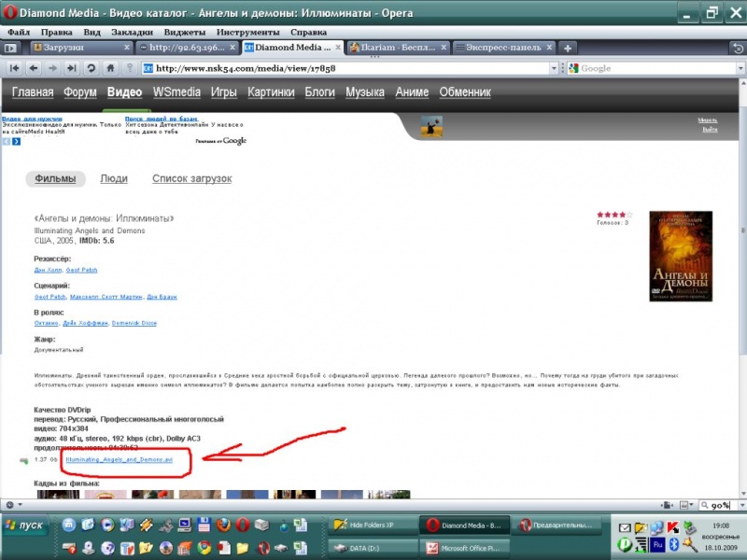Select the Люди section tab
The width and height of the screenshot is (747, 560).
(114, 178)
